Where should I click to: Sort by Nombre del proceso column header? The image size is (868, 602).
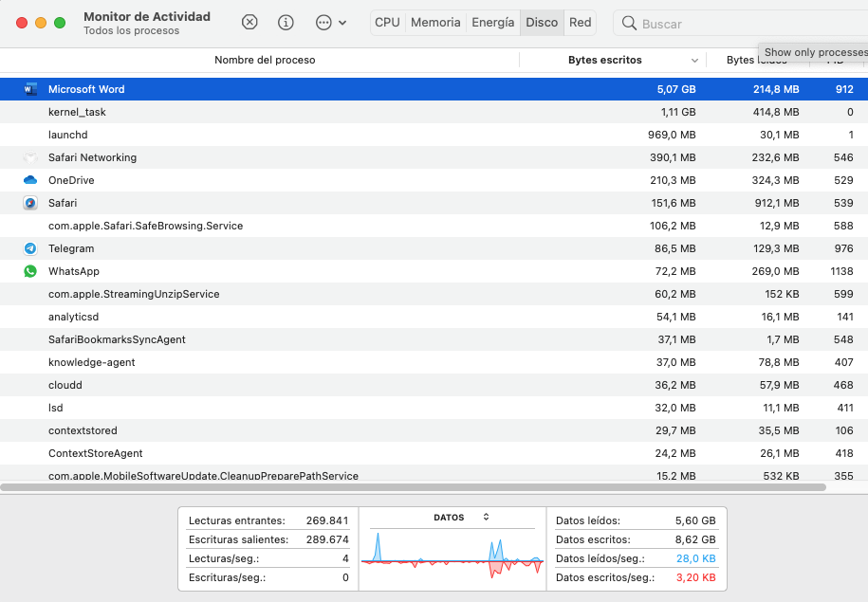[x=265, y=60]
